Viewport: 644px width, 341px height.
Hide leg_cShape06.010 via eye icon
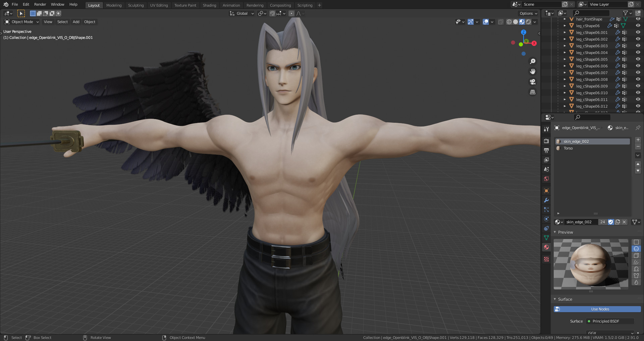point(638,93)
